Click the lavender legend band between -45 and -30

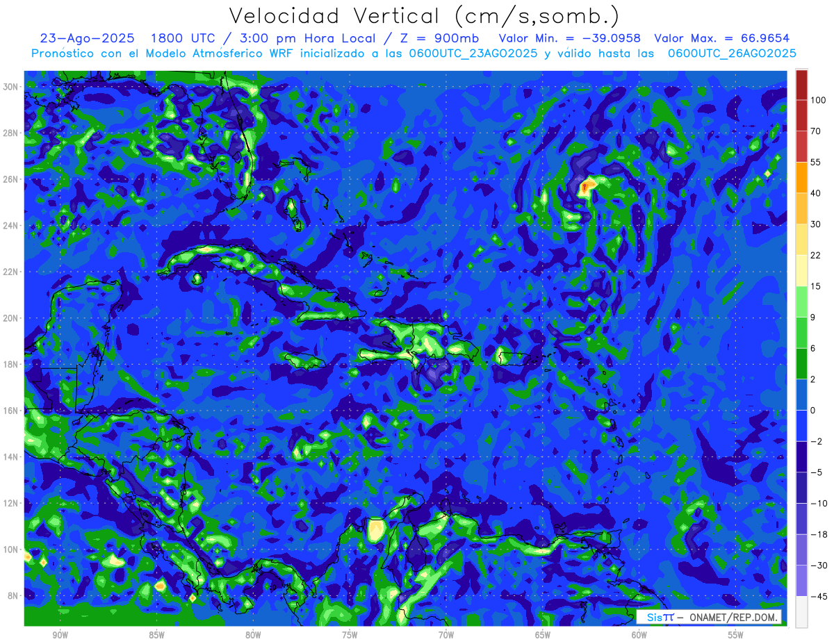coord(801,580)
